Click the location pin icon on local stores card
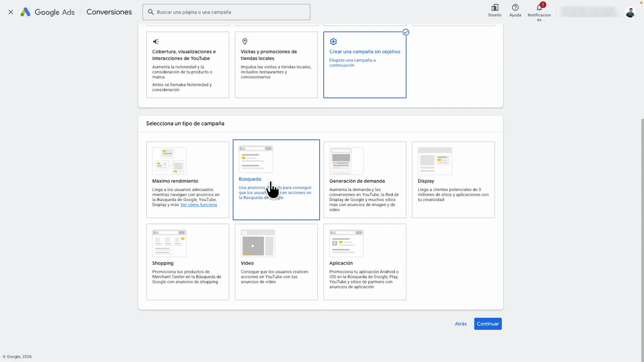644x362 pixels. coord(245,42)
